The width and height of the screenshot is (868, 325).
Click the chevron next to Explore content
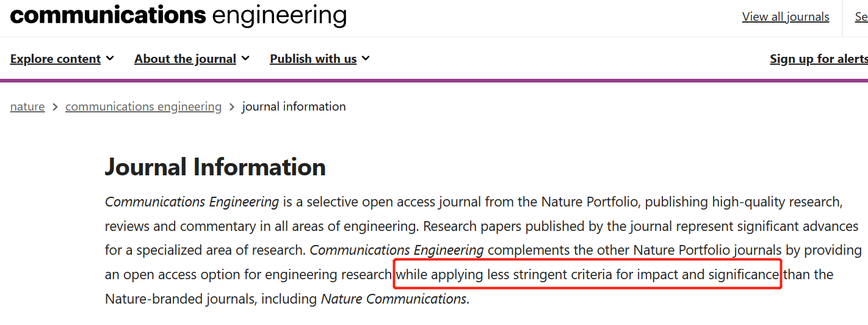click(110, 59)
